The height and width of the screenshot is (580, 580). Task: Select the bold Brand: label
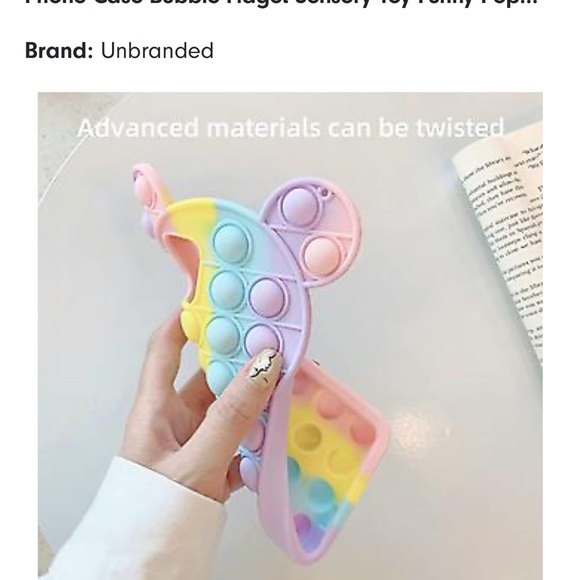(59, 51)
